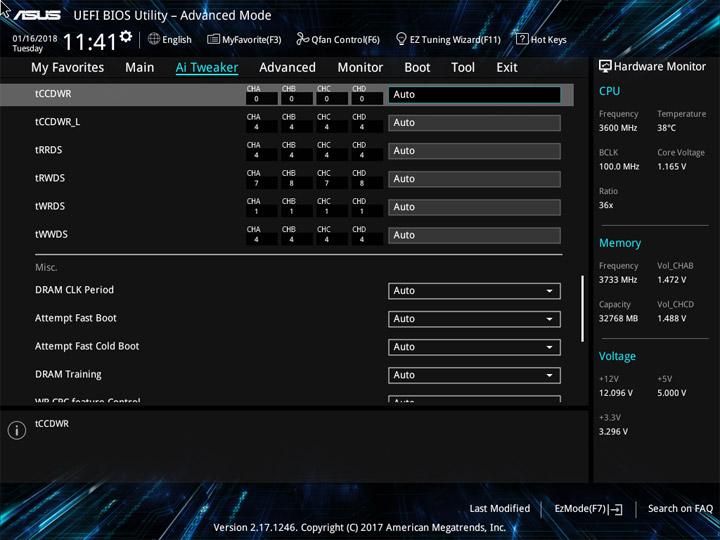Select the DRAM CLK Period label
Image resolution: width=720 pixels, height=540 pixels.
pyautogui.click(x=74, y=290)
